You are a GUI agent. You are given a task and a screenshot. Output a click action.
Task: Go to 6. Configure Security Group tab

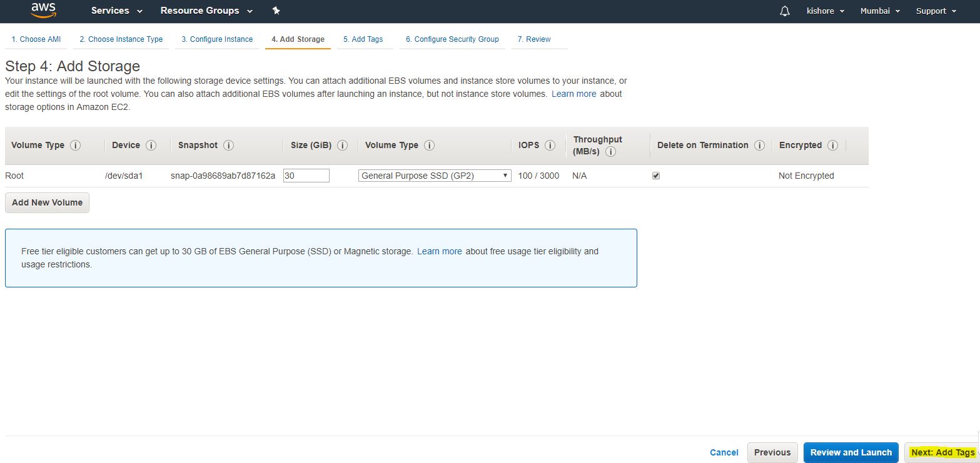(452, 39)
